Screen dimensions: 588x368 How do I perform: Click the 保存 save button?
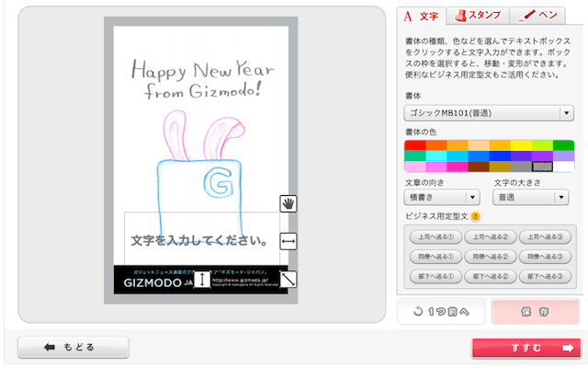pos(535,311)
